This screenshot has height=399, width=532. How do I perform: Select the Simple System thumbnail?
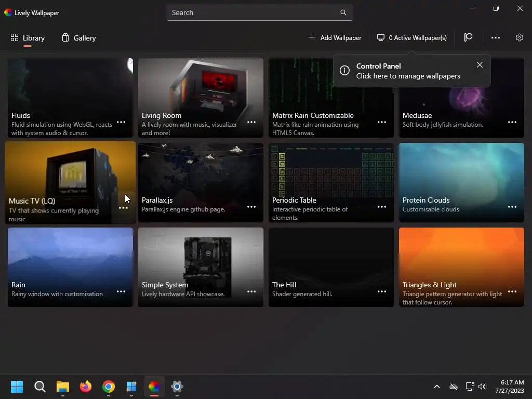201,267
